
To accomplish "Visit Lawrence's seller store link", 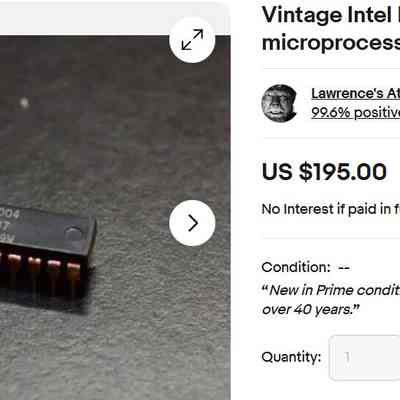I will 355,94.
